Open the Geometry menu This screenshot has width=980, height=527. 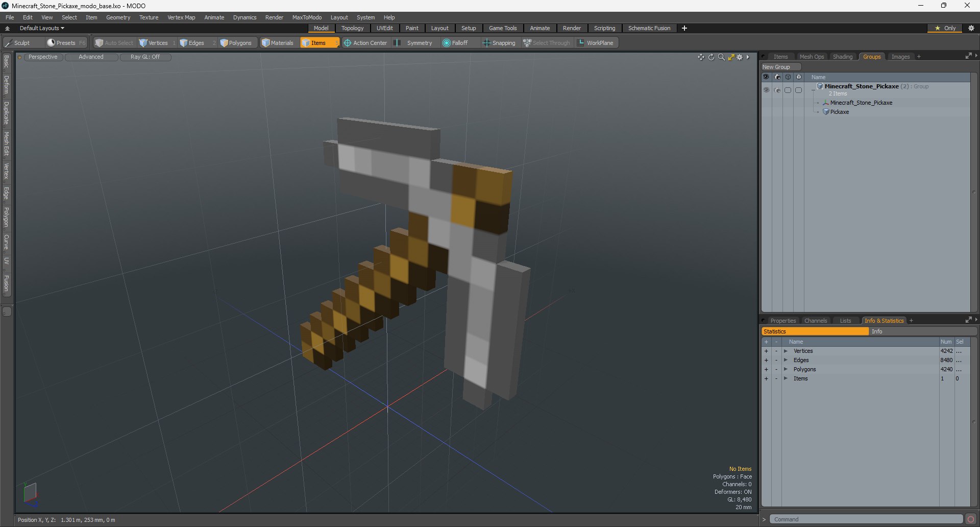118,17
